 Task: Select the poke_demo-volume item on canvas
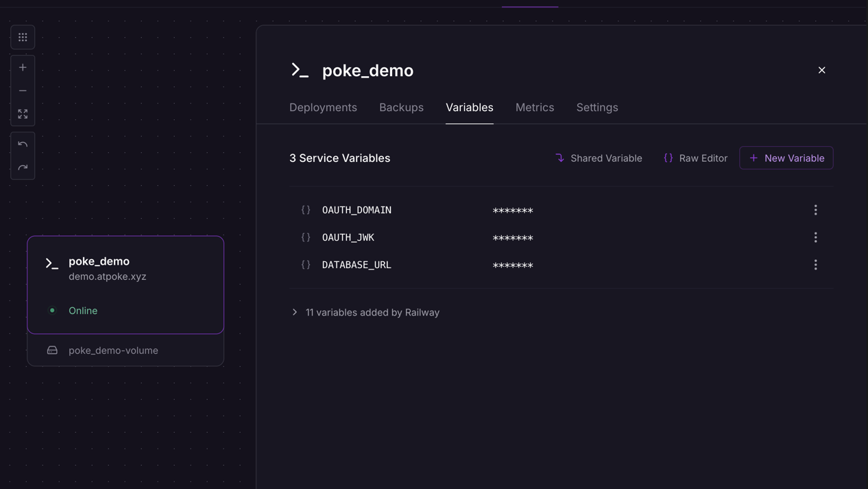click(x=113, y=350)
